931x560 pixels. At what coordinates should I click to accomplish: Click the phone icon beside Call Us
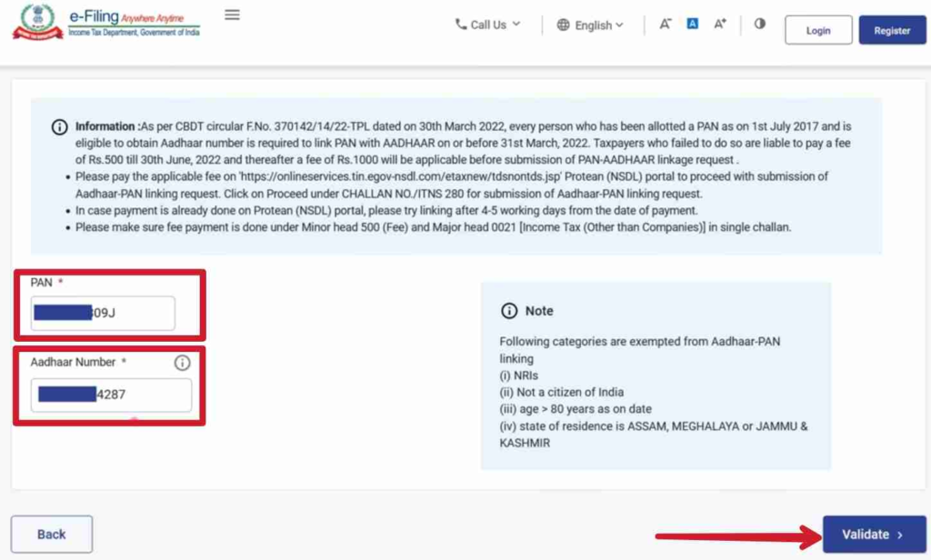click(x=461, y=25)
